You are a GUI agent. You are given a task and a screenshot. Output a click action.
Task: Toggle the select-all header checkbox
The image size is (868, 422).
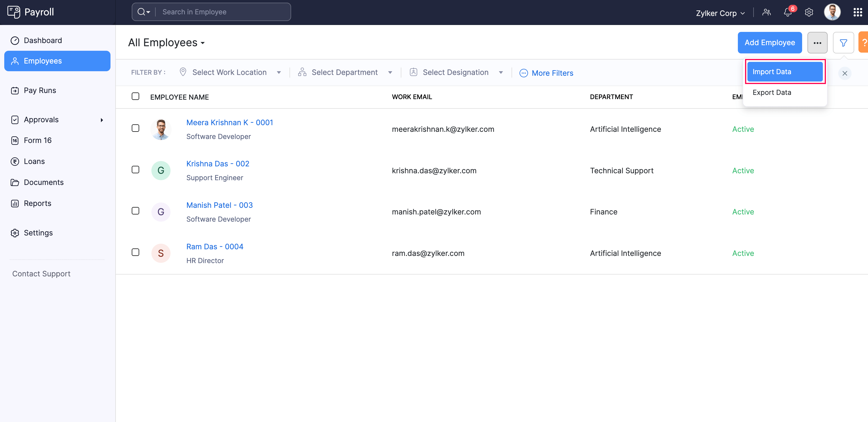pyautogui.click(x=135, y=96)
